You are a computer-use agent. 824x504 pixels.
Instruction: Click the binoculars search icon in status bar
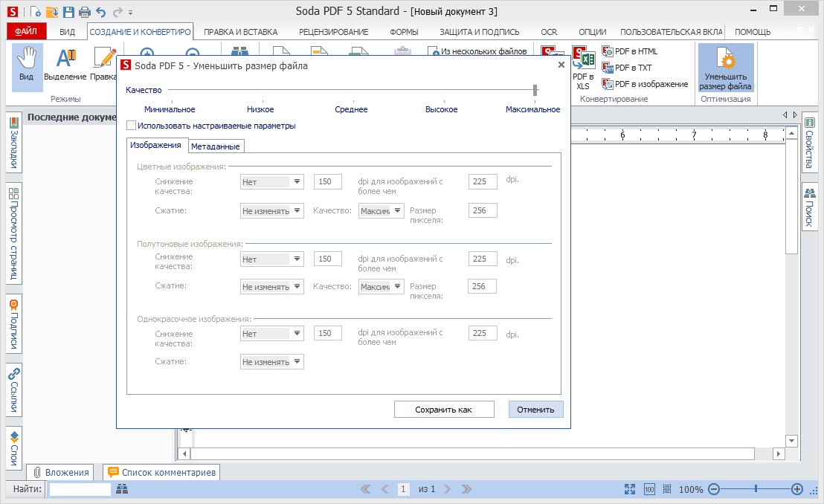click(x=122, y=488)
